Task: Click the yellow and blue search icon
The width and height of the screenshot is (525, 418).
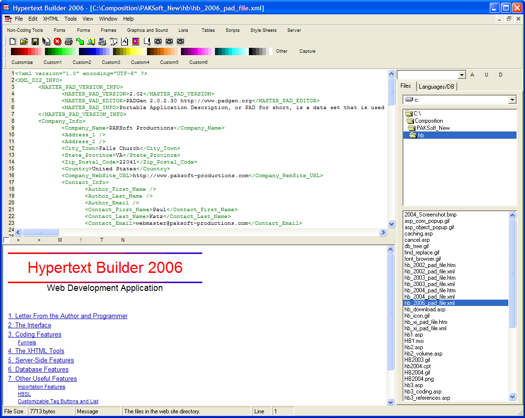Action: coord(91,41)
